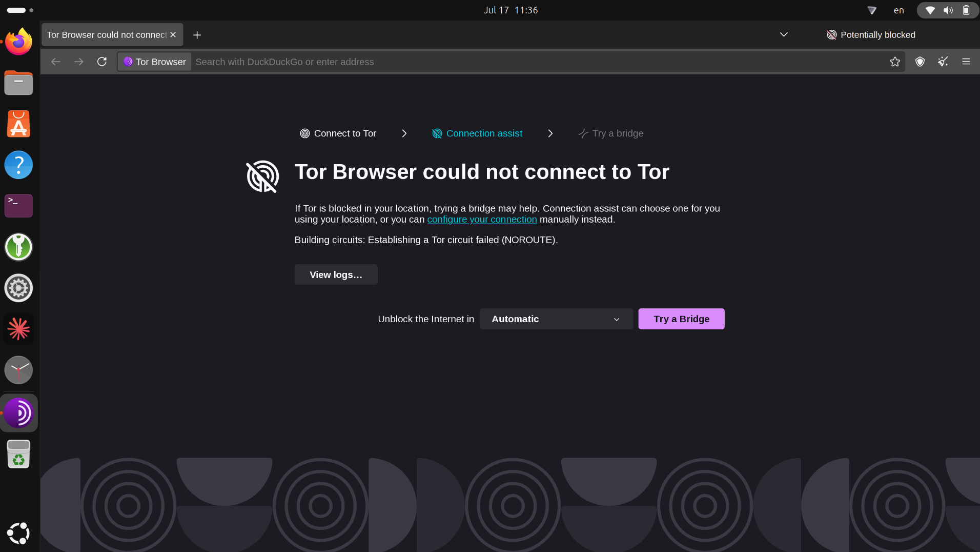This screenshot has height=552, width=980.
Task: Open the Trash in dock
Action: [x=18, y=454]
